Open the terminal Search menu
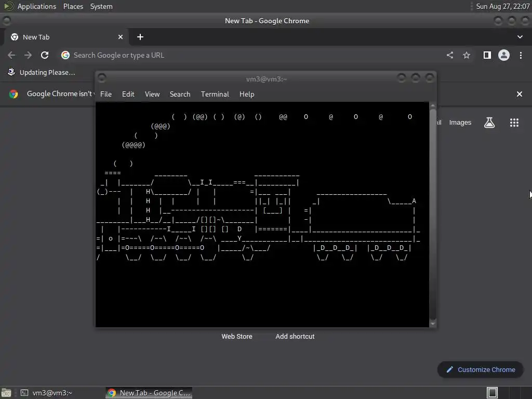Image resolution: width=532 pixels, height=399 pixels. [180, 94]
